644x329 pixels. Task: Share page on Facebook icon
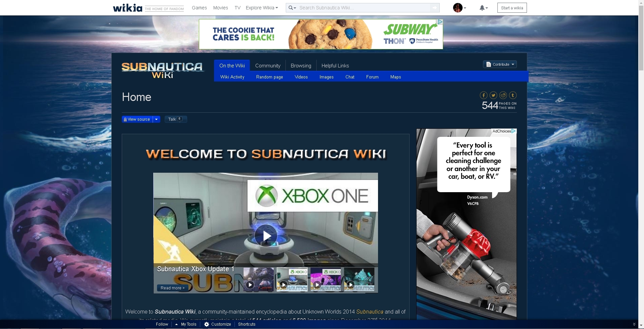[x=483, y=95]
